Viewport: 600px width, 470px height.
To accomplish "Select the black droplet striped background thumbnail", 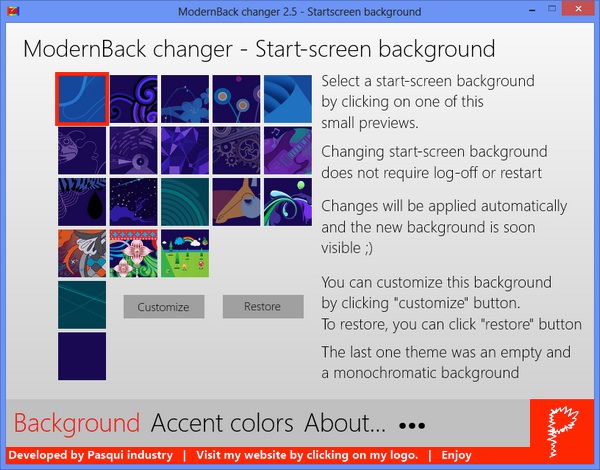I will tap(82, 202).
